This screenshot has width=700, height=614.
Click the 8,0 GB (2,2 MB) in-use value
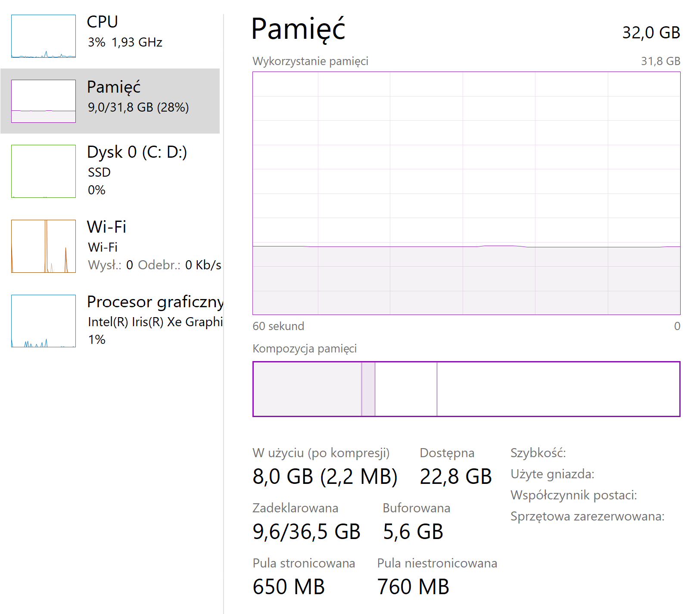(325, 477)
